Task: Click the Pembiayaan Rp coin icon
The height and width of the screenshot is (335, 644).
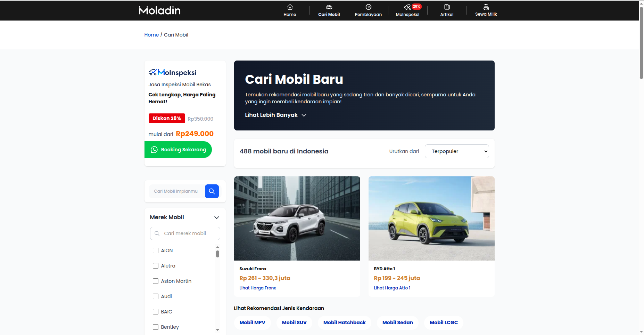Action: pos(368,7)
